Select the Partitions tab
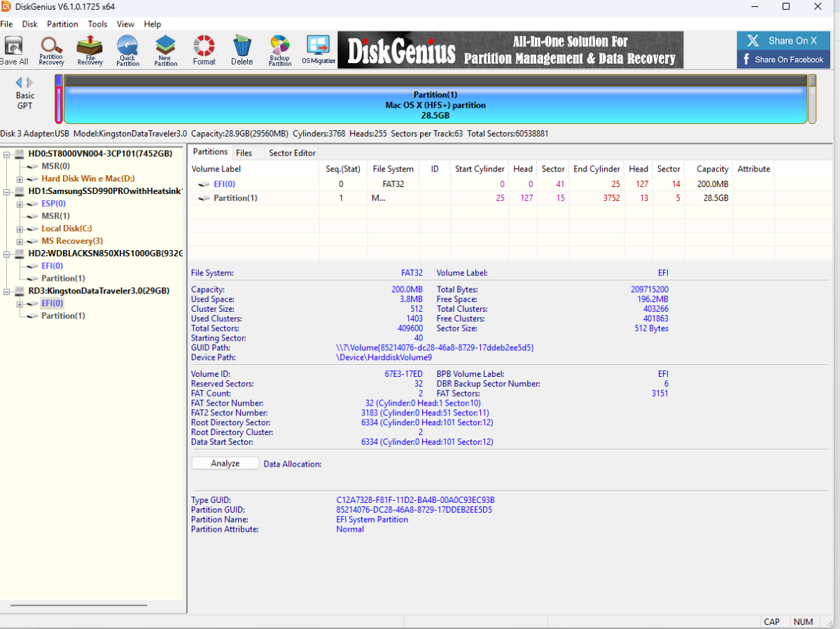This screenshot has height=629, width=840. [x=211, y=152]
